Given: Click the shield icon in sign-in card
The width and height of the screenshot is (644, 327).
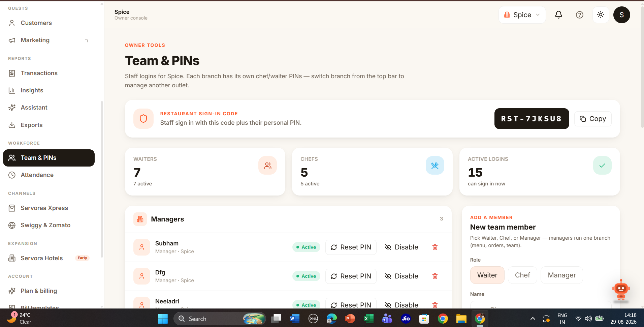Looking at the screenshot, I should pos(143,119).
